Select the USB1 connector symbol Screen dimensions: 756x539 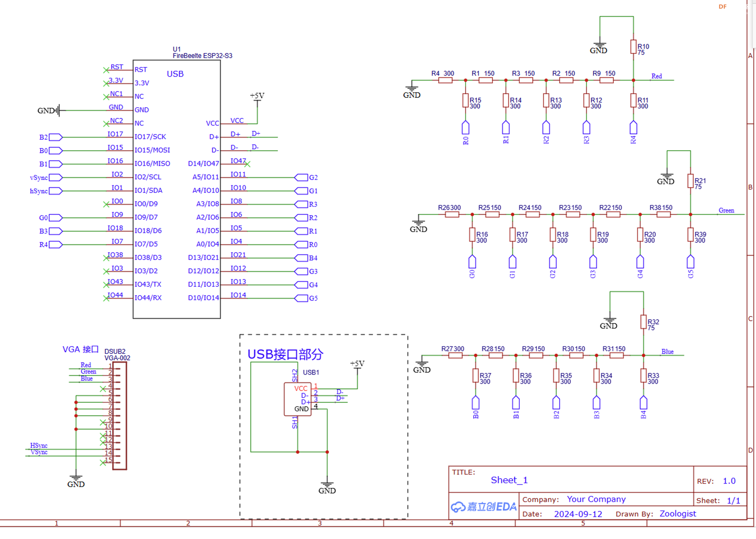click(297, 399)
